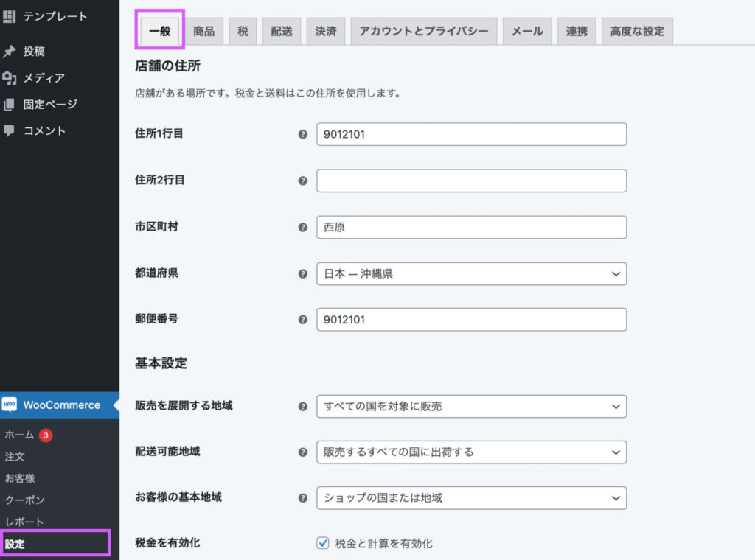Screen dimensions: 755x560
Task: Click help icon next to 住所2行目
Action: pyautogui.click(x=303, y=181)
